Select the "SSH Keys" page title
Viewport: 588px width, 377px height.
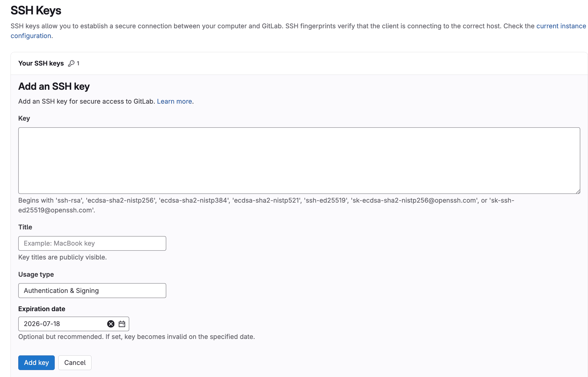[36, 10]
